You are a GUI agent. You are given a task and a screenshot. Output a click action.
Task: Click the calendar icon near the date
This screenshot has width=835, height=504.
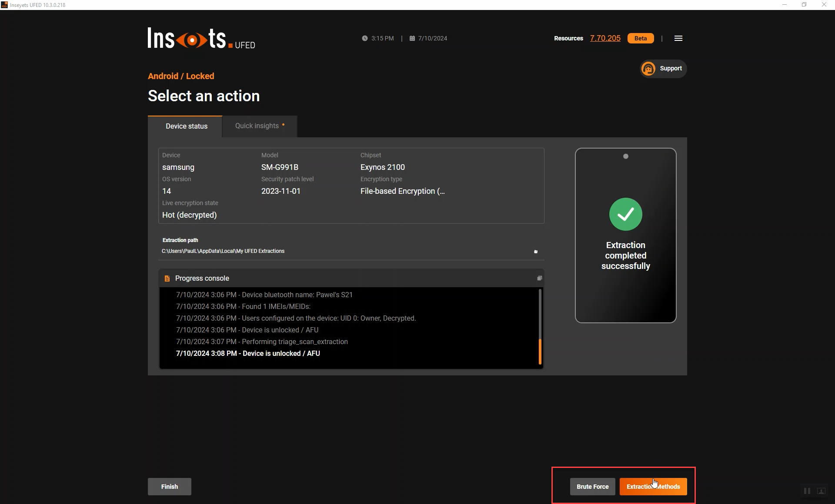[x=412, y=38]
